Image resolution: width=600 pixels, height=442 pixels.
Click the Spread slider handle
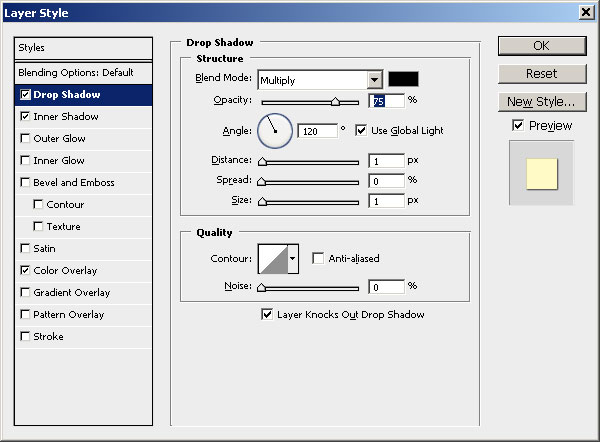click(x=261, y=181)
